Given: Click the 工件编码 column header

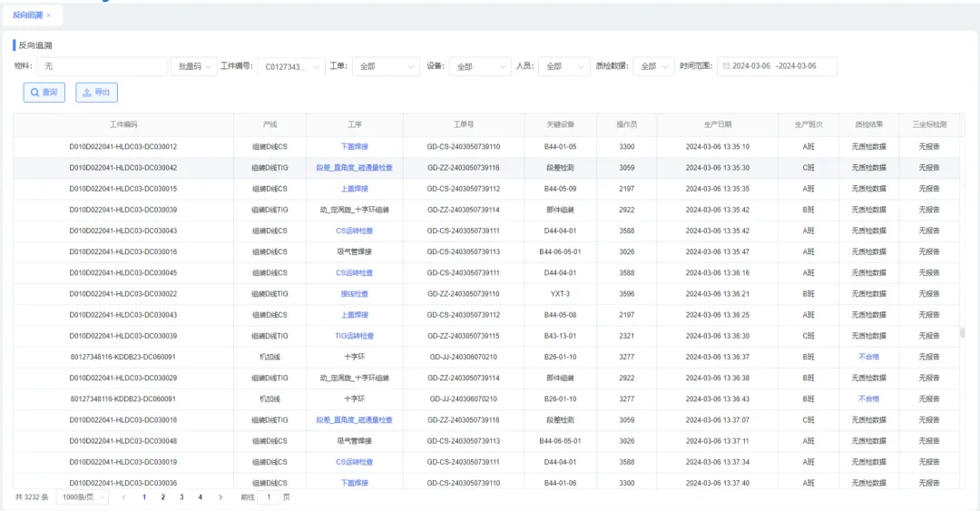Looking at the screenshot, I should click(x=123, y=124).
